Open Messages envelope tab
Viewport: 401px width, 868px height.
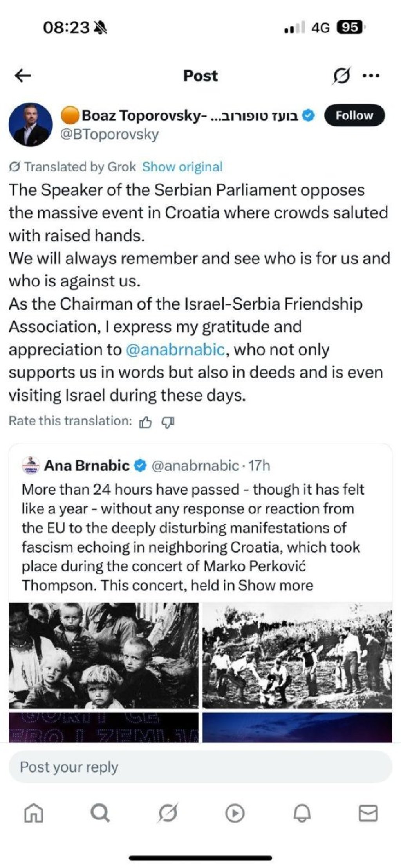pos(368,814)
